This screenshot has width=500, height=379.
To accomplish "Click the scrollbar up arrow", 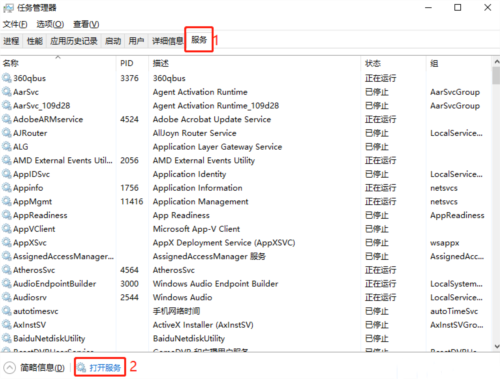I will [x=496, y=62].
